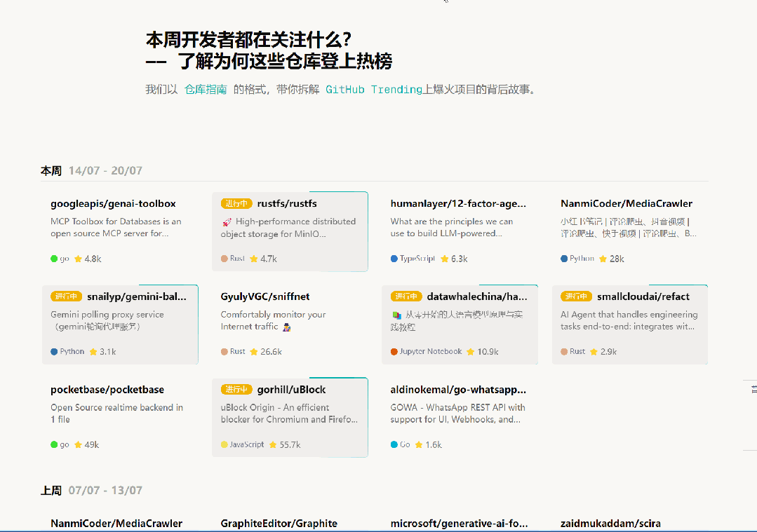757x532 pixels.
Task: Select the 上周 07/07 - 13/07 section header
Action: [91, 491]
